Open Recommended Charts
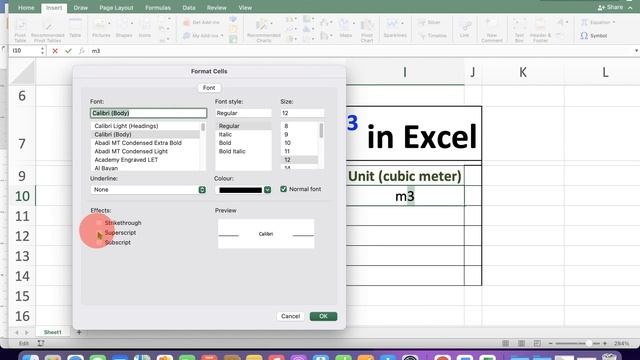Image resolution: width=640 pixels, height=360 pixels. (x=263, y=30)
